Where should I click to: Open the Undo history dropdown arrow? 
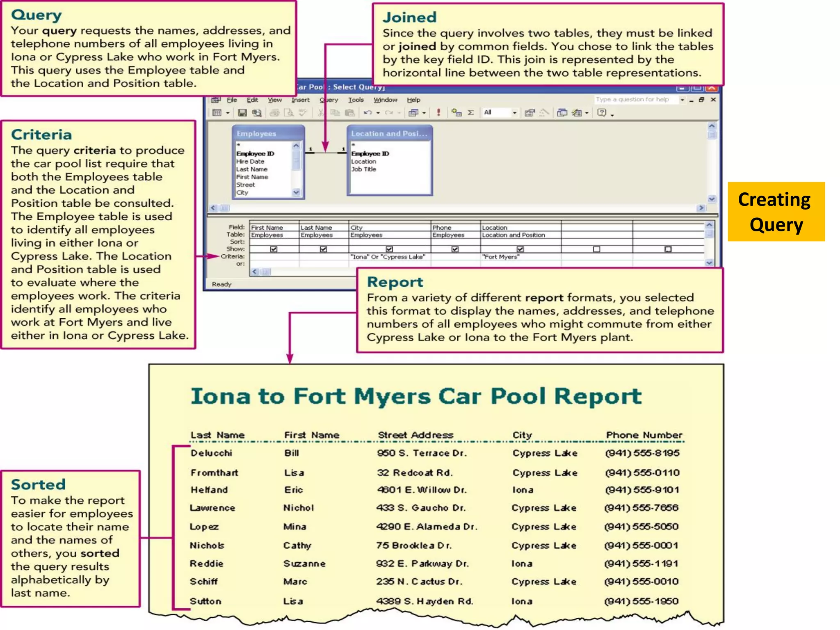point(378,113)
